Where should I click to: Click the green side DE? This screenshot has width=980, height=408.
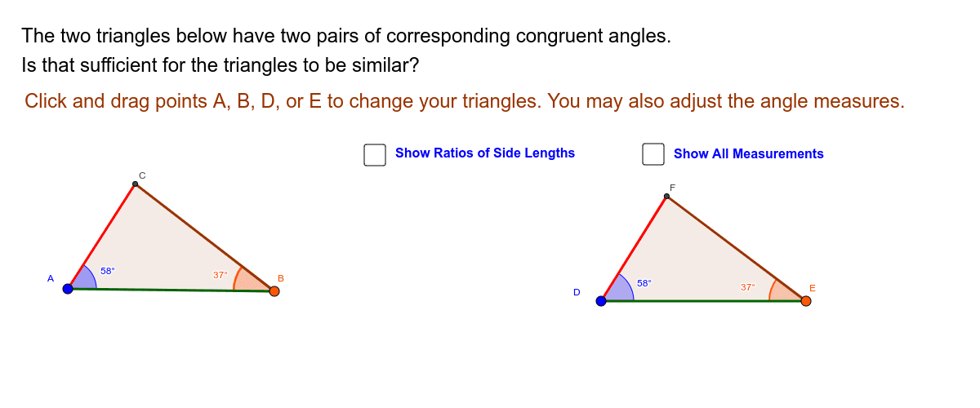coord(703,301)
